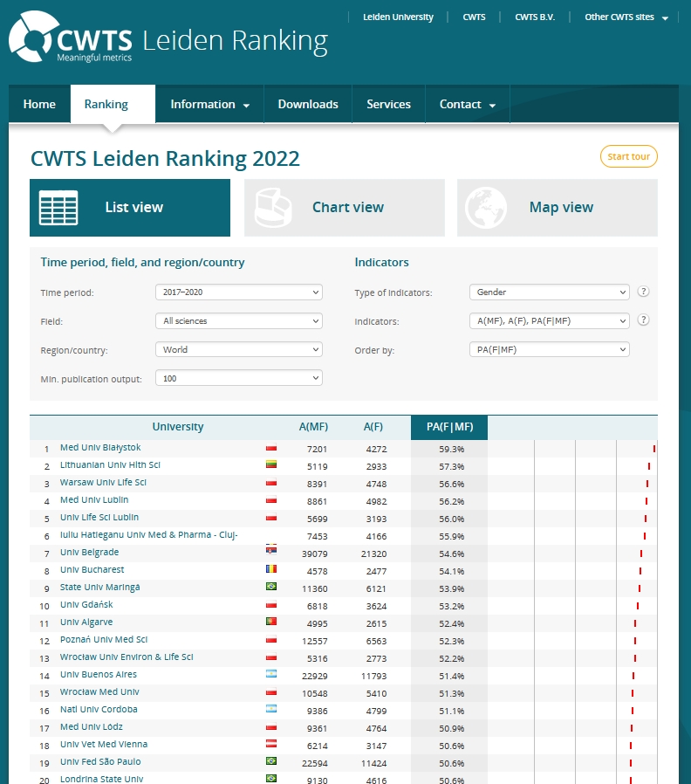Click Romanian flag in Univ Bucharest row

click(271, 568)
